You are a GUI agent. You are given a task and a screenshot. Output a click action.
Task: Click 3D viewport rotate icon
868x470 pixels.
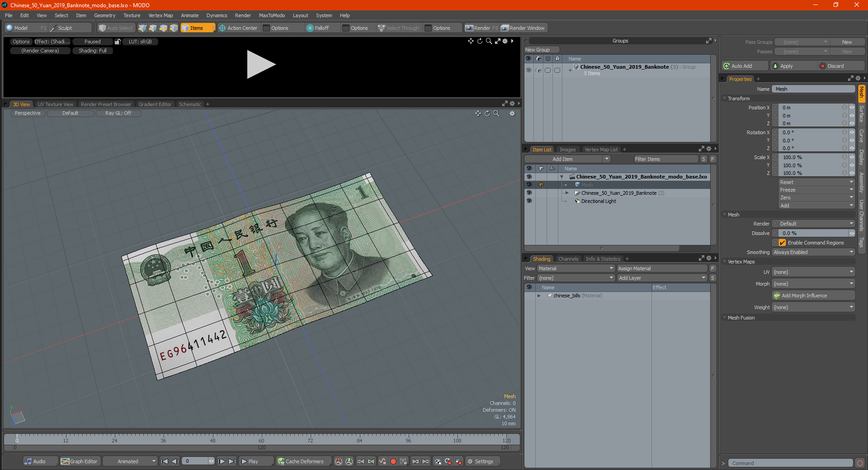click(x=487, y=113)
